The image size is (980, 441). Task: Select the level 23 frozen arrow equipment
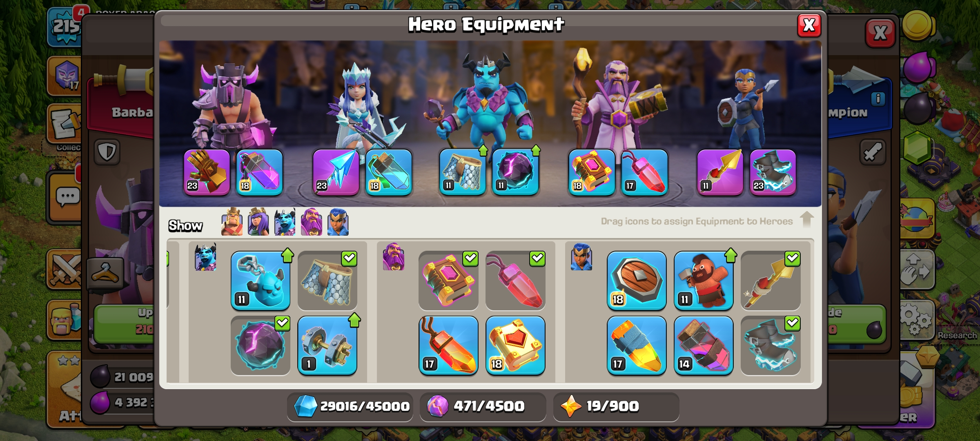336,172
